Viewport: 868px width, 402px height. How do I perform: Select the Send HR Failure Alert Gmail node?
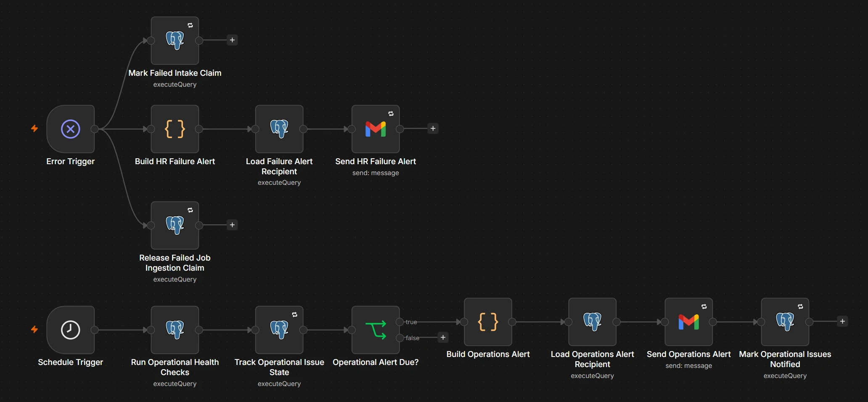click(376, 129)
